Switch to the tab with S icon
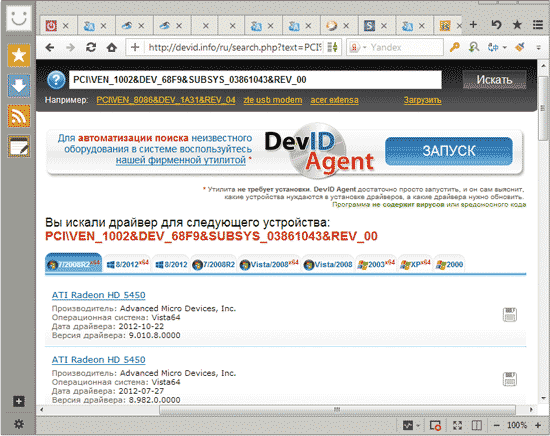The image size is (550, 436). (369, 26)
